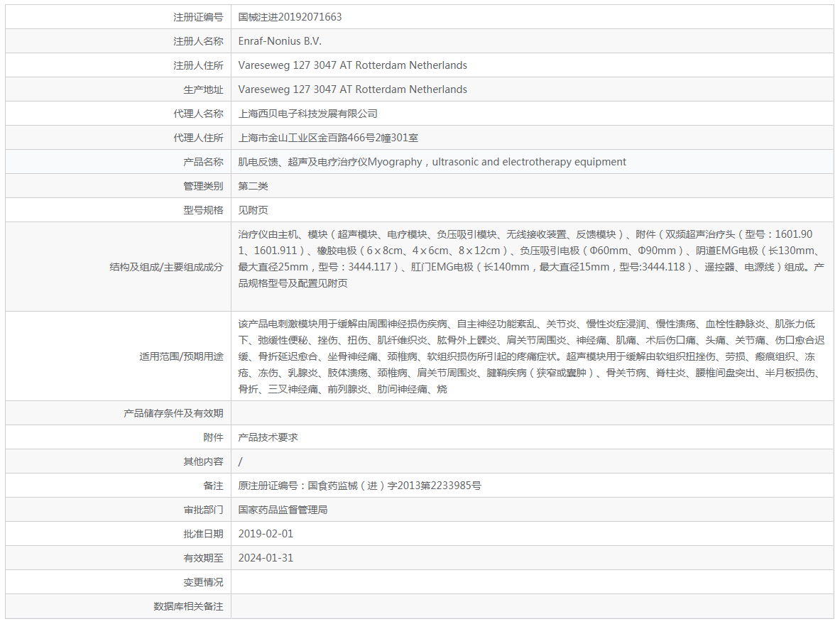Select agent name 上海西贝电子科技发展有限公司

[x=308, y=114]
